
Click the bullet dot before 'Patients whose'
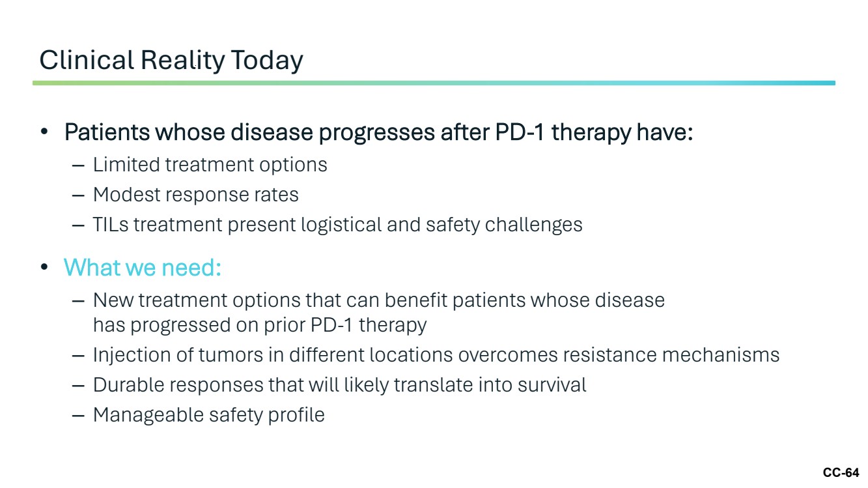pos(44,134)
